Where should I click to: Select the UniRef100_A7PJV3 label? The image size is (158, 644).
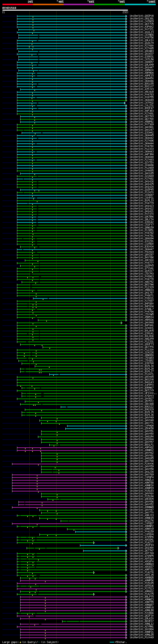142,89
